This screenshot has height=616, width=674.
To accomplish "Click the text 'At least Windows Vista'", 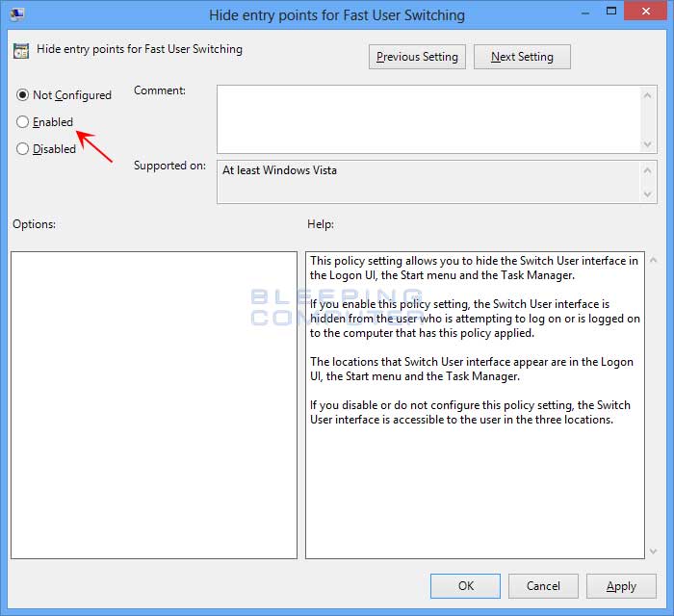I will (x=280, y=170).
